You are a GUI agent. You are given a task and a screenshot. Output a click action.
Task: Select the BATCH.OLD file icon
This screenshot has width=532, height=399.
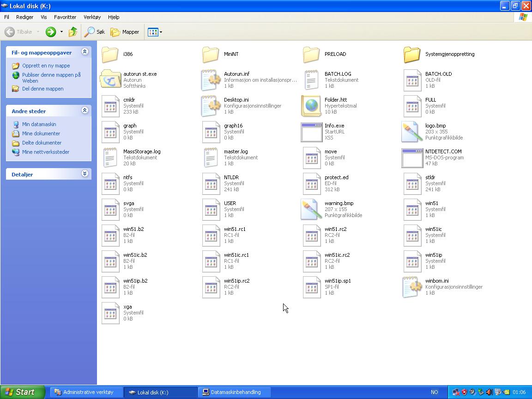(x=412, y=80)
